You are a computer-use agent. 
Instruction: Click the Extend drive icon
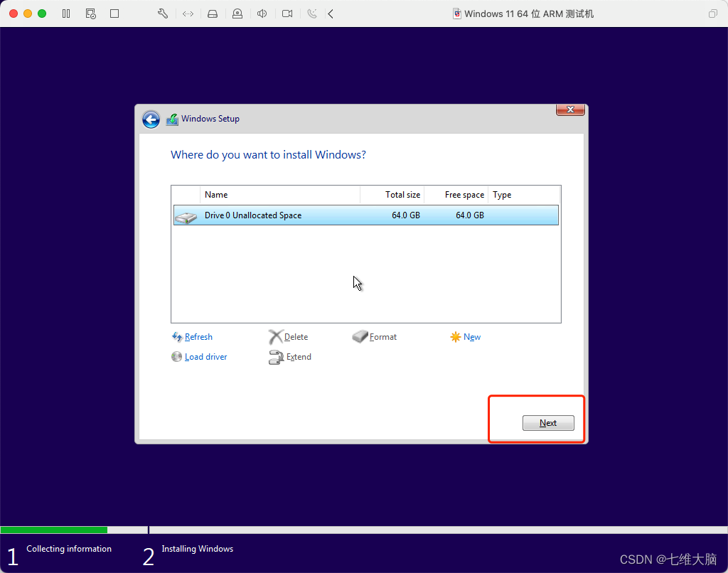(277, 357)
